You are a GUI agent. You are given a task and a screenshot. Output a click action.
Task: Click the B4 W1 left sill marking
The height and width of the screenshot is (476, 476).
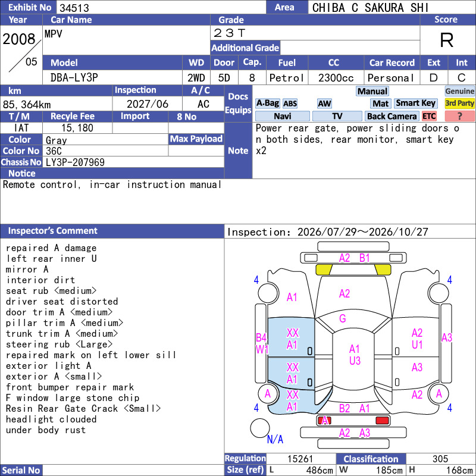click(262, 343)
